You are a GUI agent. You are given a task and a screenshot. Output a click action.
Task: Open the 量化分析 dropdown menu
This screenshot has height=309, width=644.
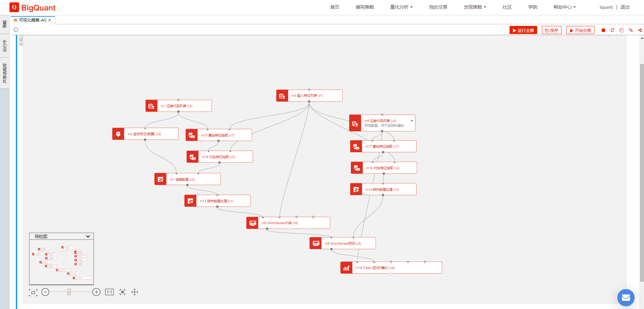pyautogui.click(x=401, y=7)
